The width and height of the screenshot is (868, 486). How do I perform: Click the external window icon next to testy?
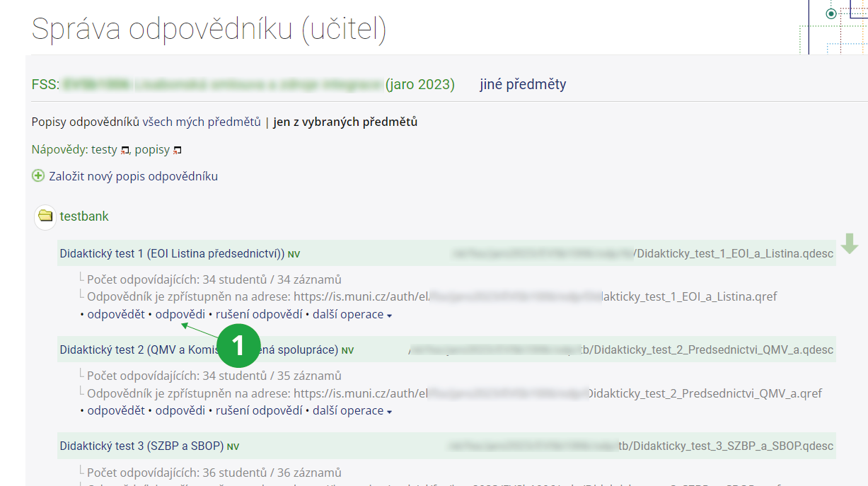[x=125, y=150]
